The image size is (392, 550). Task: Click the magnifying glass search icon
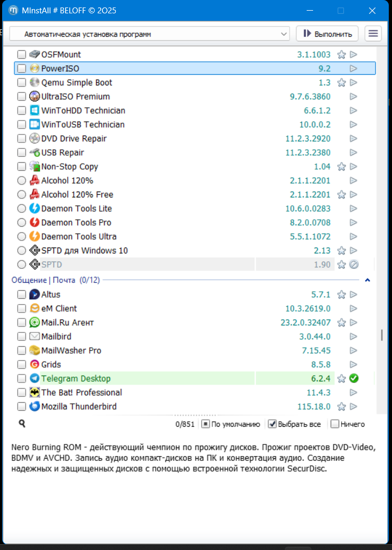pos(22,424)
